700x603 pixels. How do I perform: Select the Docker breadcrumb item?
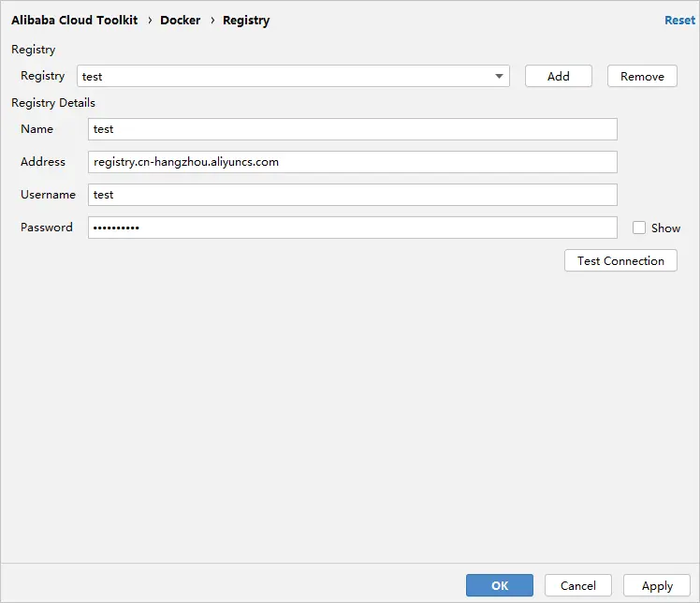click(x=181, y=20)
